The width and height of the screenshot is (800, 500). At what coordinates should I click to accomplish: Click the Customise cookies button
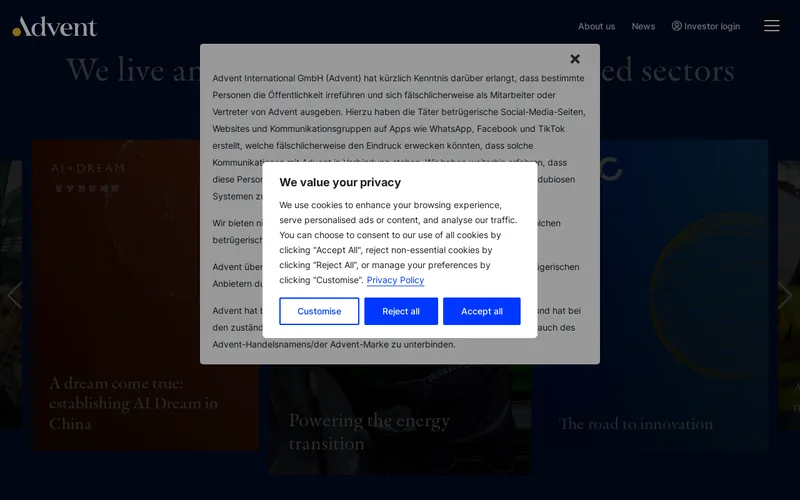tap(319, 311)
